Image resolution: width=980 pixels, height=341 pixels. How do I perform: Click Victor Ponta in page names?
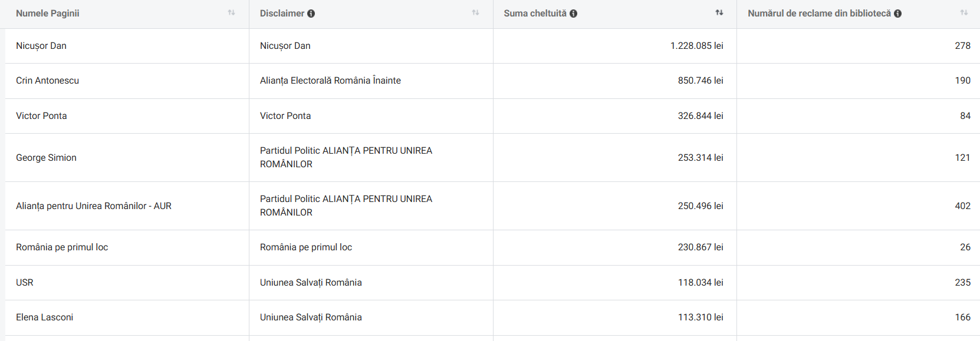pyautogui.click(x=41, y=116)
